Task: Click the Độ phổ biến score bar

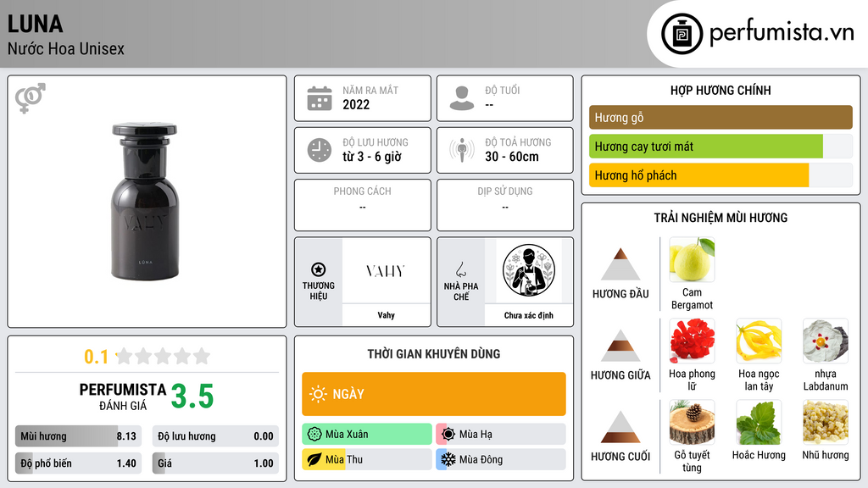Action: point(78,463)
